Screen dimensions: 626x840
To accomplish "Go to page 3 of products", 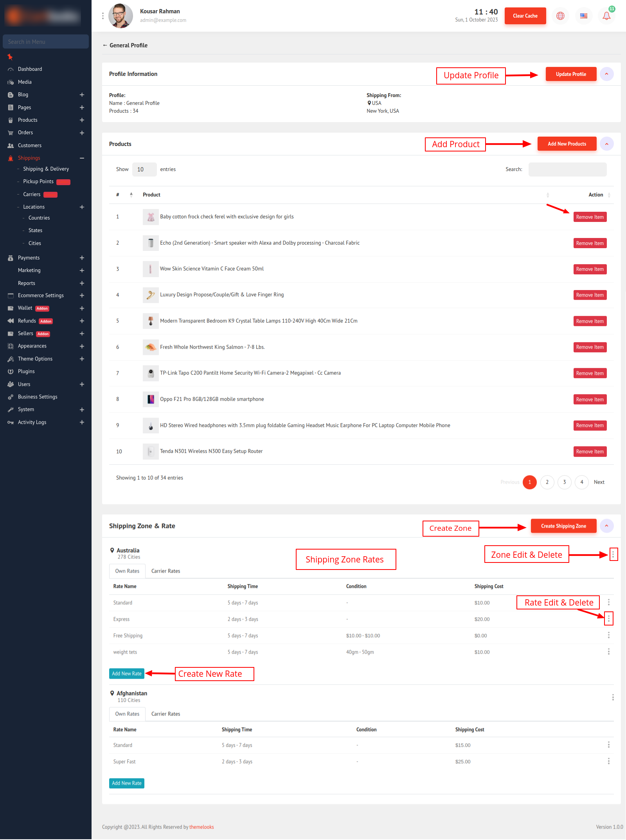I will tap(564, 482).
